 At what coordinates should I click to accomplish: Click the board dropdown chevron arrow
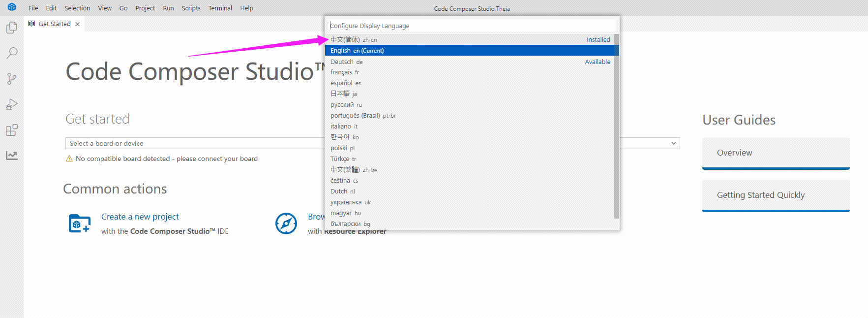pos(674,143)
